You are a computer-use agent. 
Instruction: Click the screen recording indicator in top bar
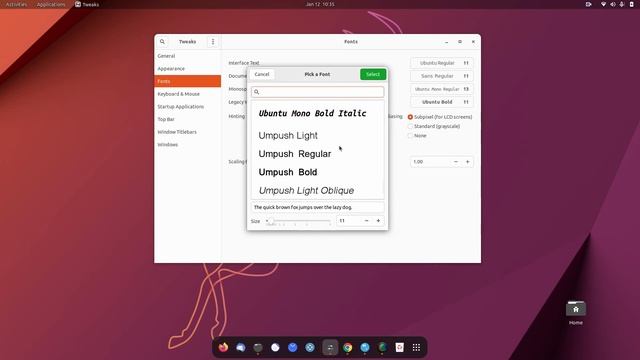[x=589, y=4]
